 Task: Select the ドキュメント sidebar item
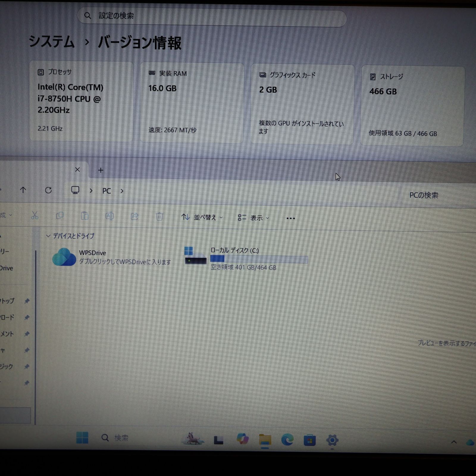[7, 333]
